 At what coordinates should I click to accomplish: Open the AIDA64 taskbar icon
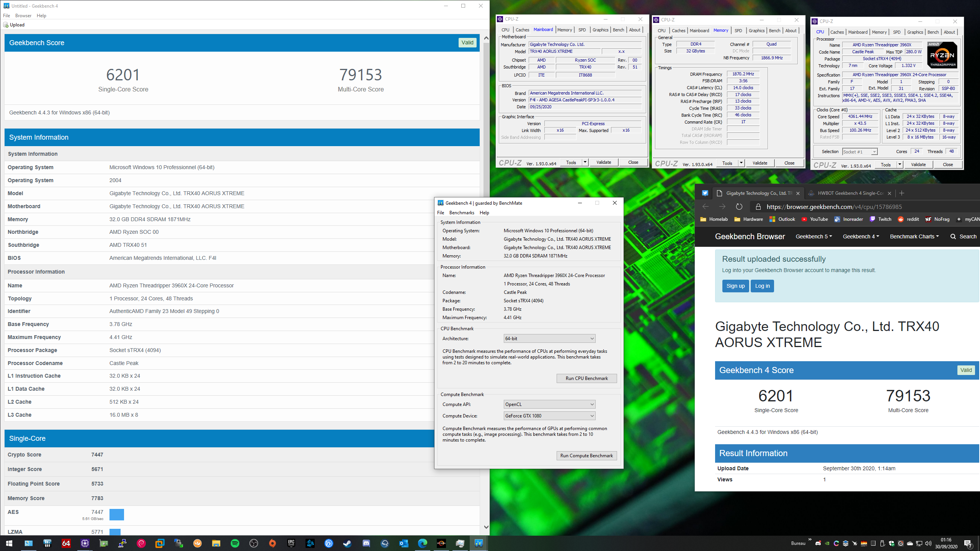click(x=66, y=543)
